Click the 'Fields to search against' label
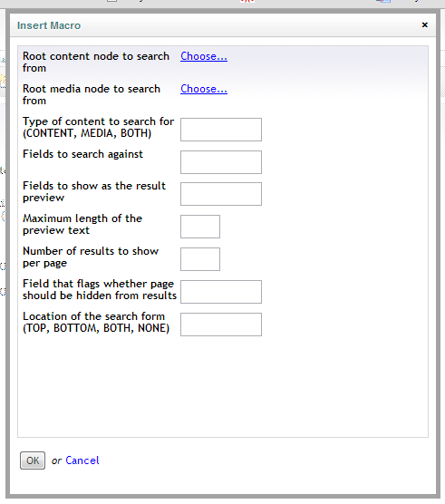 tap(82, 154)
